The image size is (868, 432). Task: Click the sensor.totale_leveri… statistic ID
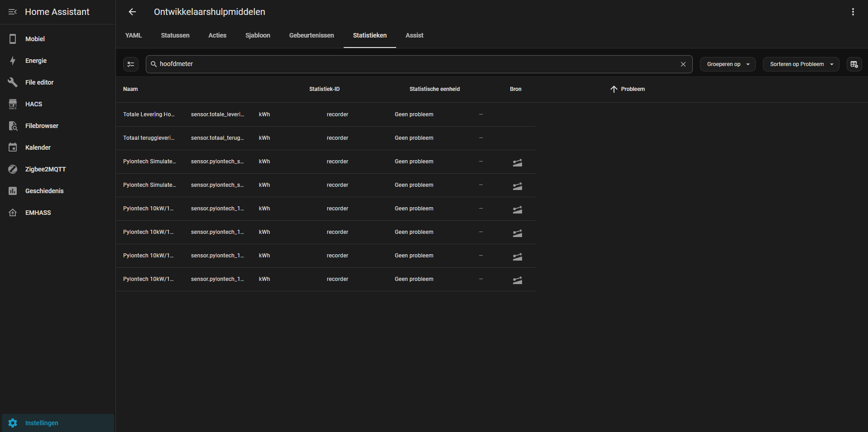pyautogui.click(x=217, y=114)
